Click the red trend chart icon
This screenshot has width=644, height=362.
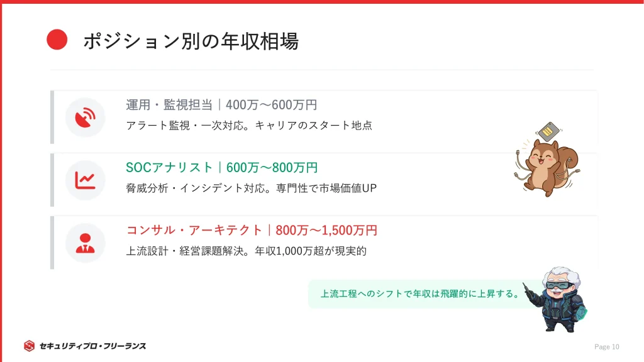(x=85, y=180)
